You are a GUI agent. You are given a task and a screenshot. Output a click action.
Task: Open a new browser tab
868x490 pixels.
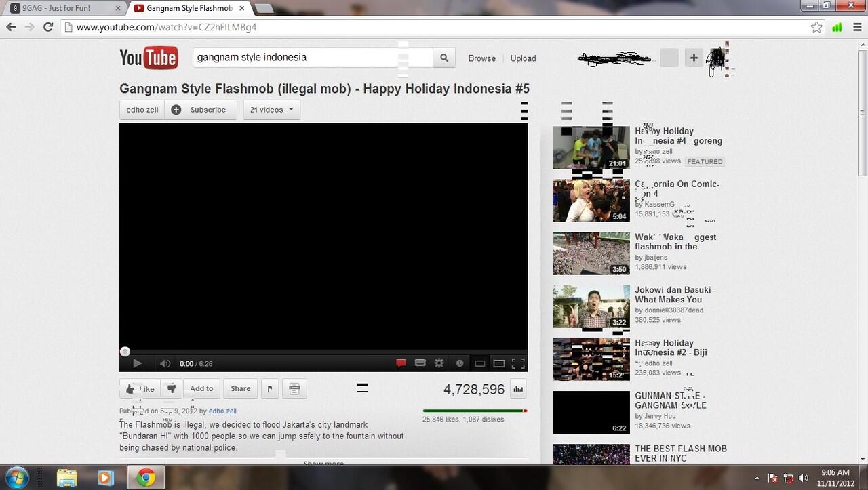[264, 8]
